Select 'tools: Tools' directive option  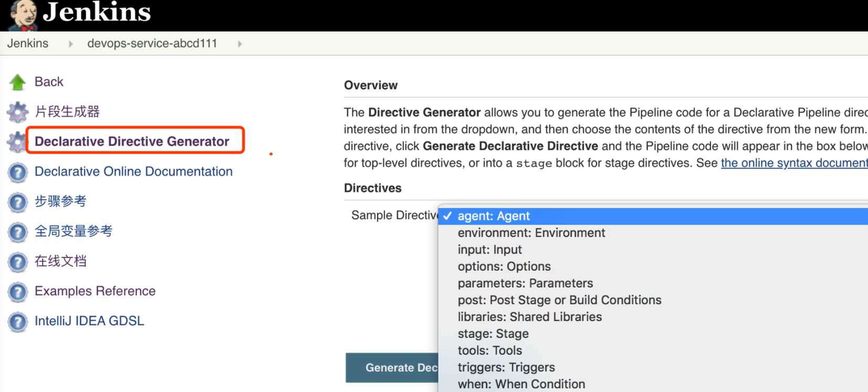tap(653, 350)
